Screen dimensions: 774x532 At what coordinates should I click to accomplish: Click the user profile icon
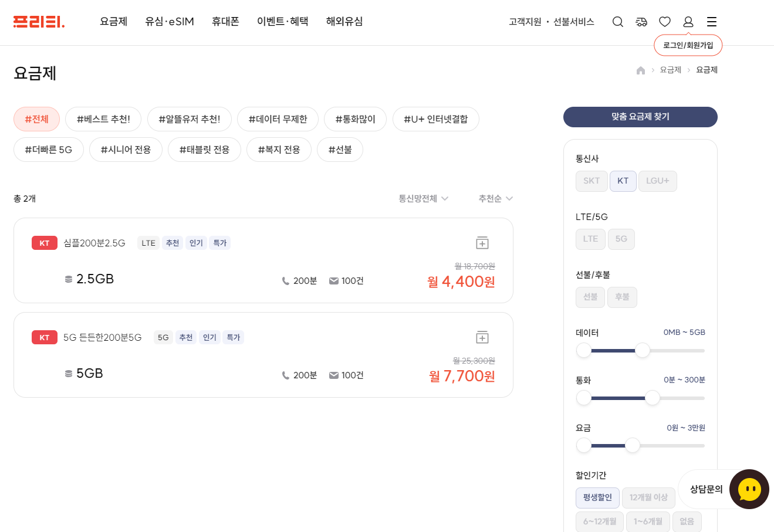[688, 21]
